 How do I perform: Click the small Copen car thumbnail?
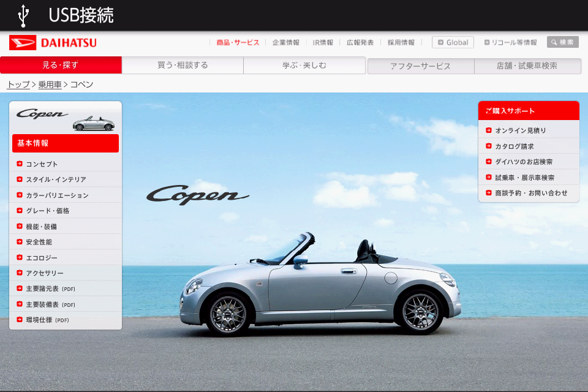(93, 123)
